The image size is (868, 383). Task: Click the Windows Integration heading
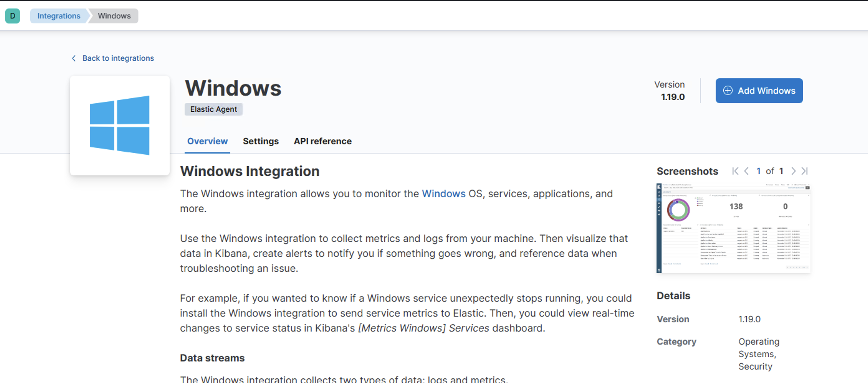point(249,171)
